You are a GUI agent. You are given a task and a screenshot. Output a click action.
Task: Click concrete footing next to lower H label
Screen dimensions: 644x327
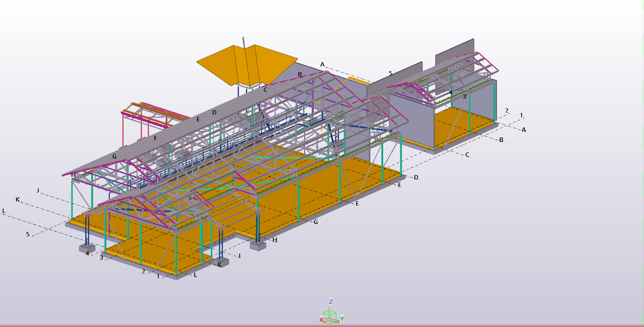click(258, 246)
